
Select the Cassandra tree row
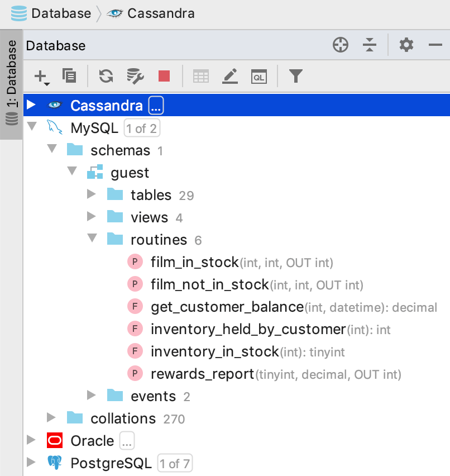(x=237, y=105)
